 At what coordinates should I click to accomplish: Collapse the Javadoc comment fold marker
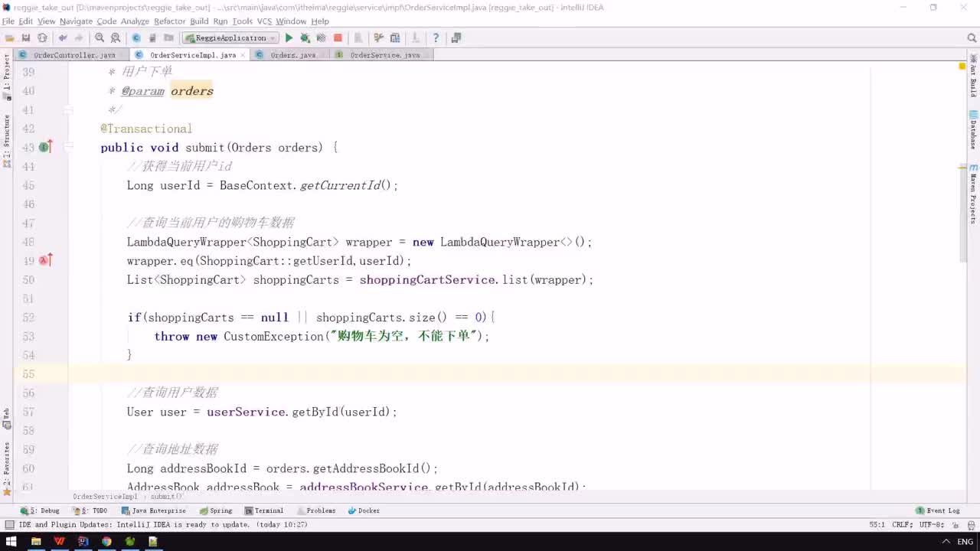click(67, 110)
